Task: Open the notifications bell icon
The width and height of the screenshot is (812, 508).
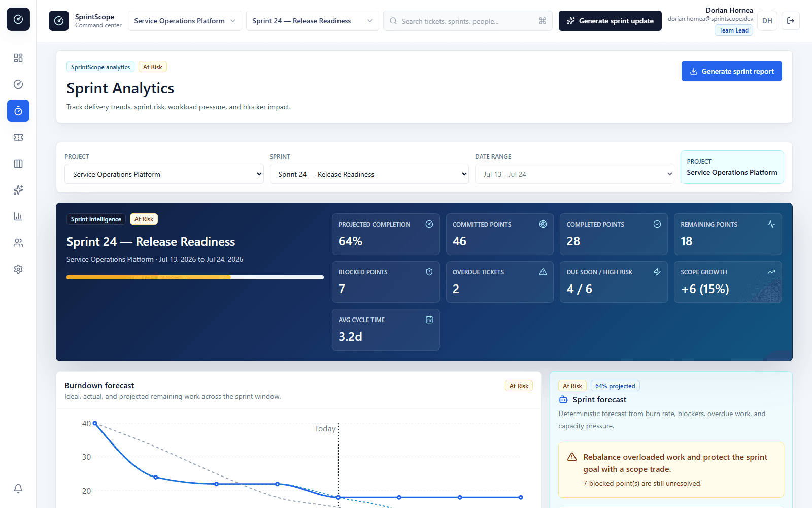Action: 18,488
